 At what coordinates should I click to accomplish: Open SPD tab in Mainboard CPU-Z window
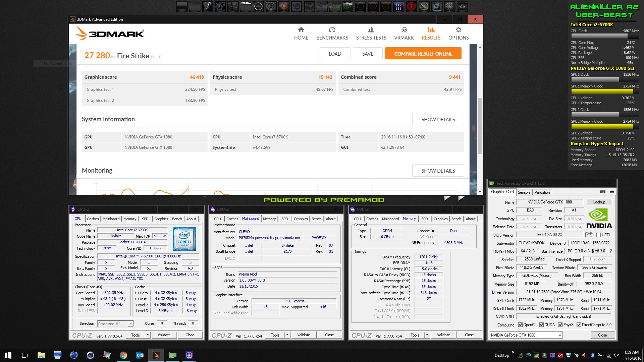click(284, 219)
